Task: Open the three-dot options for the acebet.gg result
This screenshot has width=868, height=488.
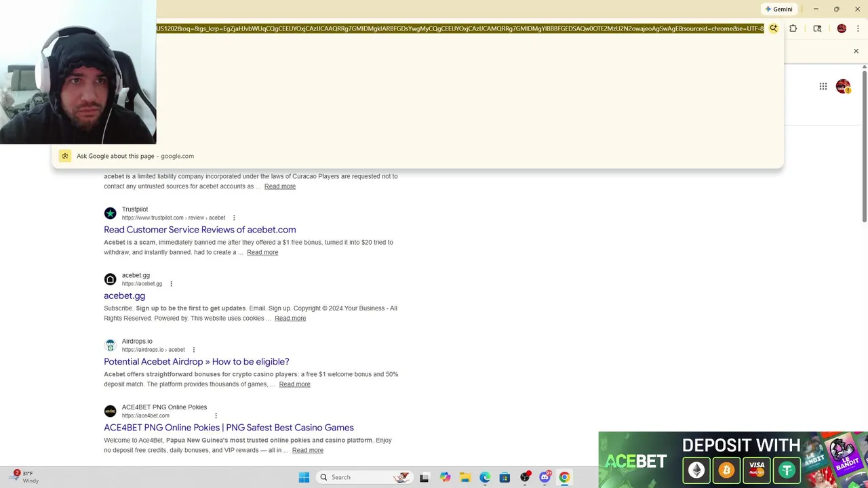Action: [171, 284]
